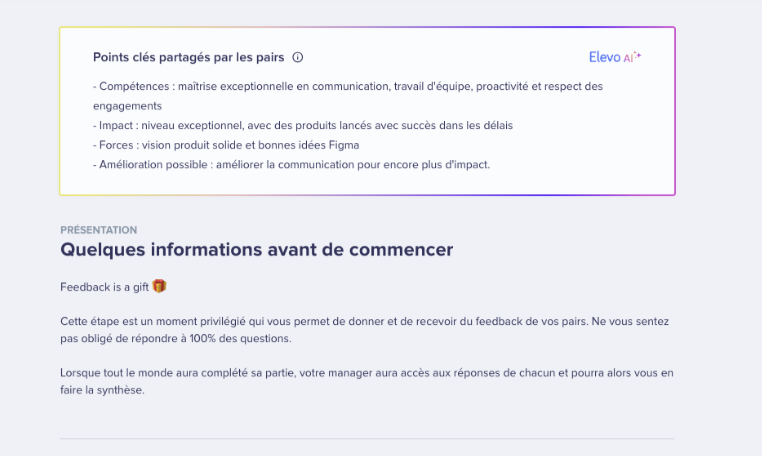Click faire la synthèse text

tap(102, 390)
